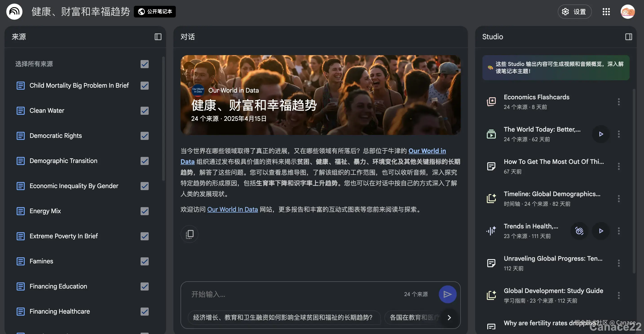Collapse the 来源 sources panel
Viewport: 644px width, 334px height.
click(158, 37)
